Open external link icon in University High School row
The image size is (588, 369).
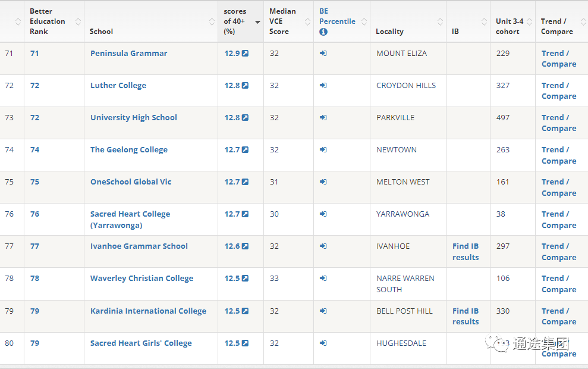pos(245,117)
